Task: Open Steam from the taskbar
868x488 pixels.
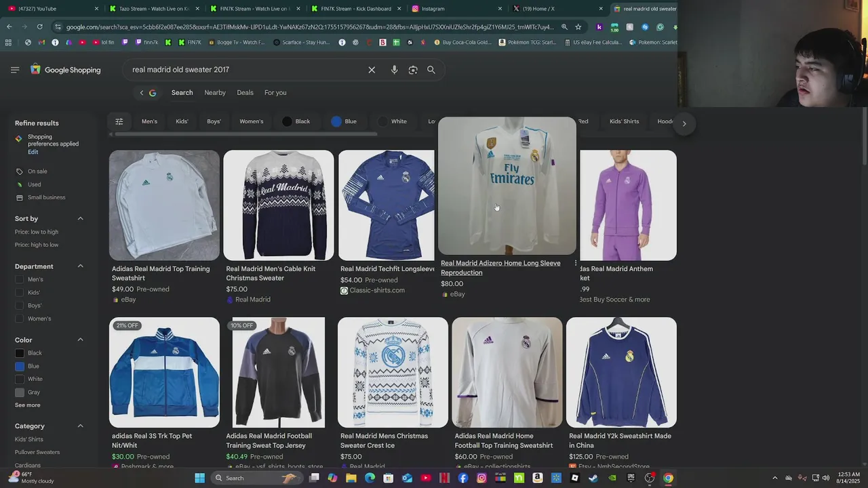Action: [593, 478]
